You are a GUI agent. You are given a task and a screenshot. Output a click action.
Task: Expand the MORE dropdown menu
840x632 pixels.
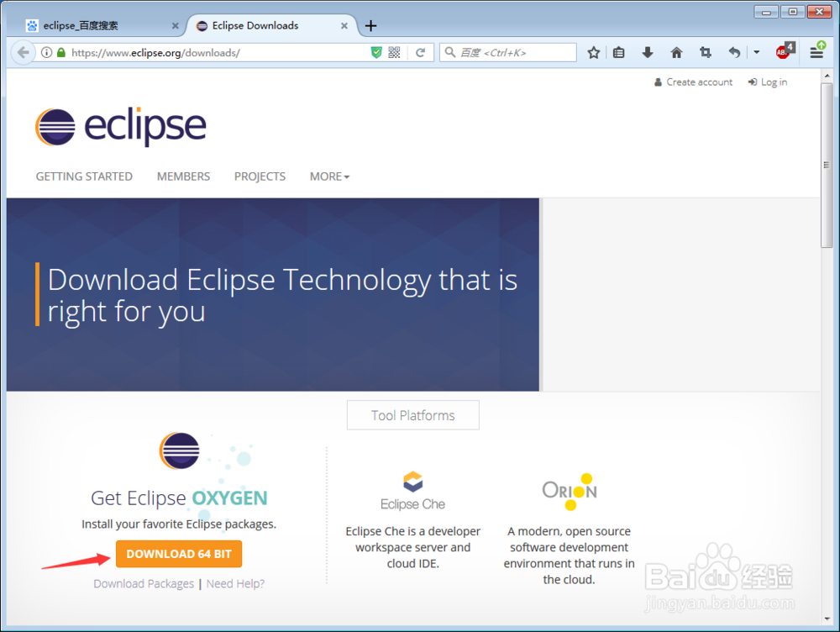coord(329,176)
